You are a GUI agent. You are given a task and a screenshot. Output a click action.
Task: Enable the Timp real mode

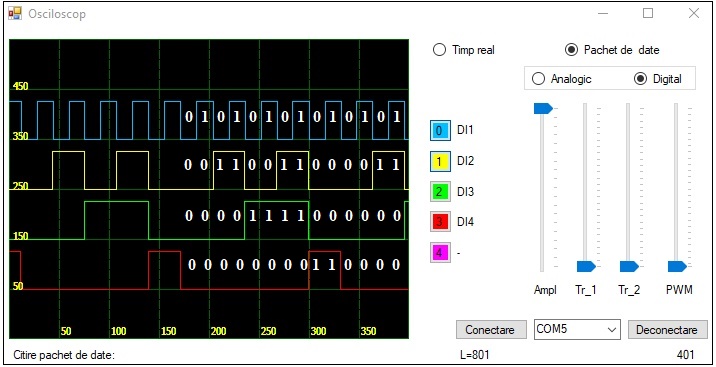463,50
